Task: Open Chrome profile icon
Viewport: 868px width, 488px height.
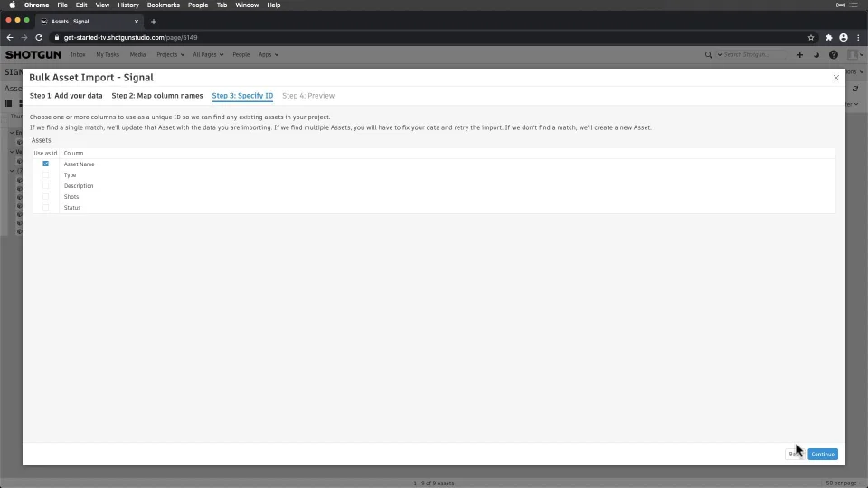Action: click(844, 38)
